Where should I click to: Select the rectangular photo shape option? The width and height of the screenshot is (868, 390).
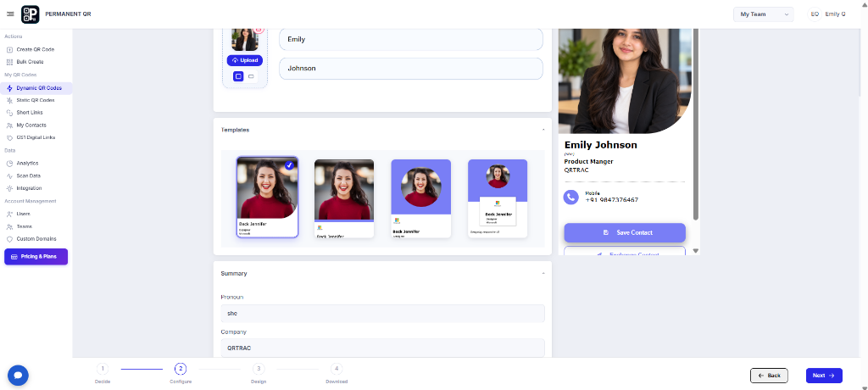click(x=251, y=76)
